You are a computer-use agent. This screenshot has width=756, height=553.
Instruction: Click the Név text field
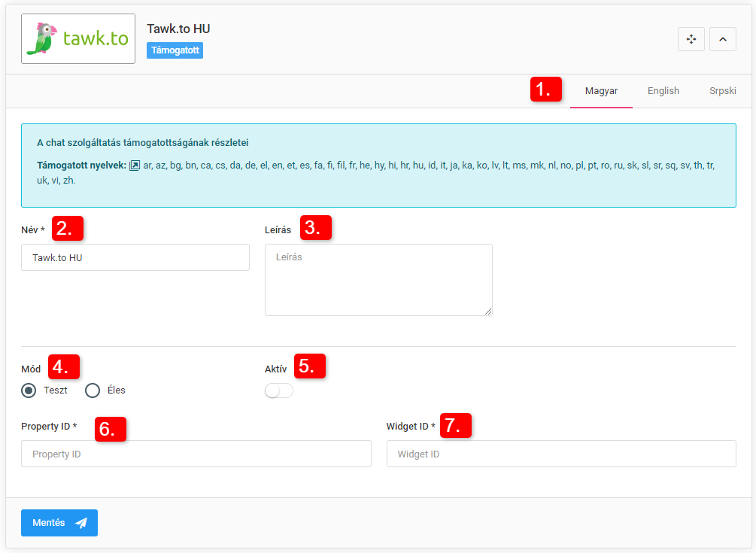click(135, 257)
